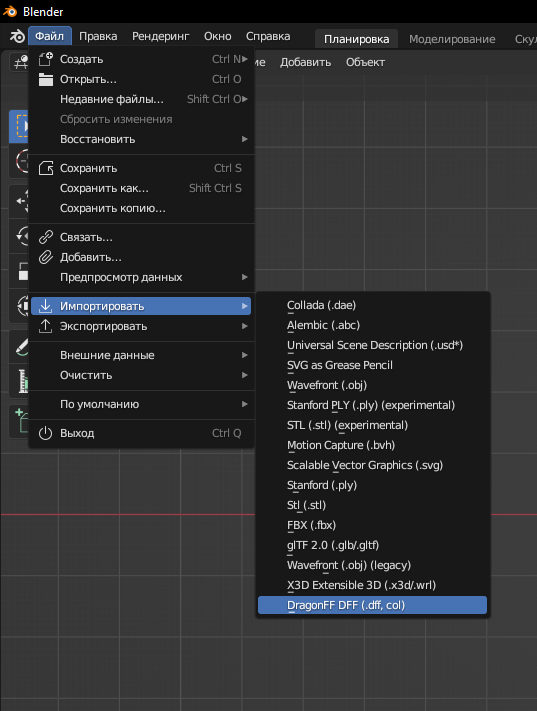Expand the Внешние данные submenu

(141, 355)
